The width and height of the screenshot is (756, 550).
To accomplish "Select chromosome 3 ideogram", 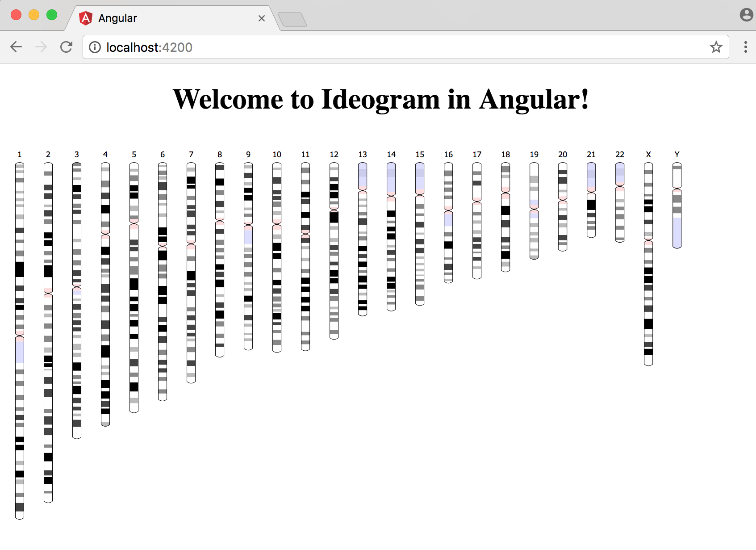I will (x=77, y=300).
